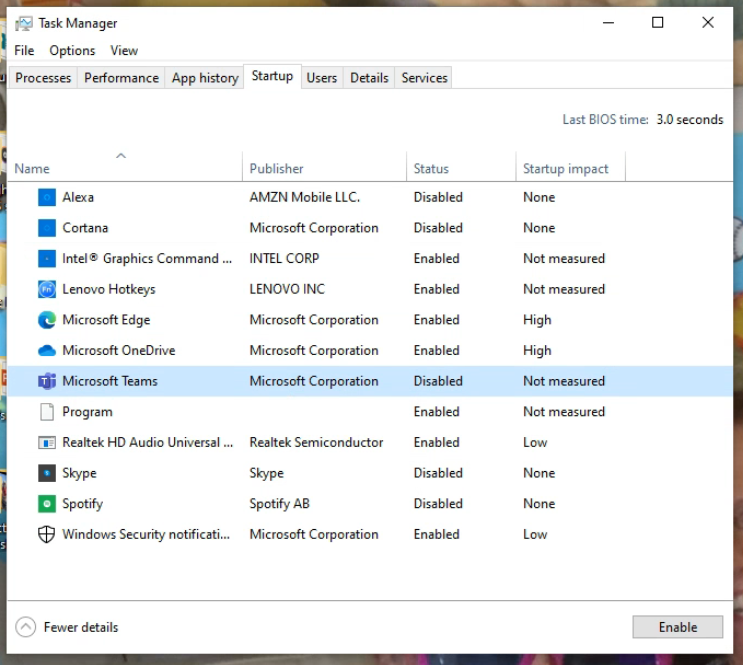Switch to the Users tab
The image size is (743, 665).
click(x=322, y=78)
